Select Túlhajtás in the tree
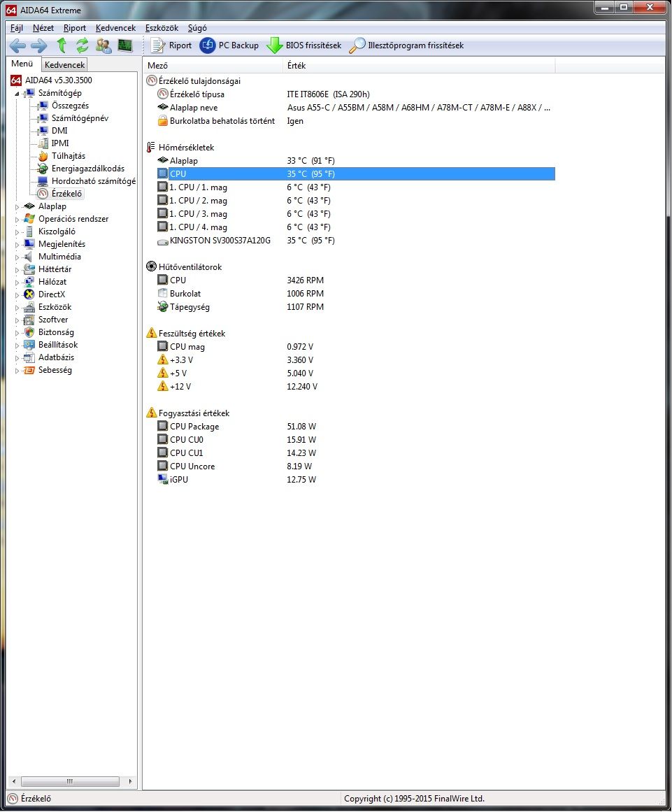 click(x=68, y=156)
